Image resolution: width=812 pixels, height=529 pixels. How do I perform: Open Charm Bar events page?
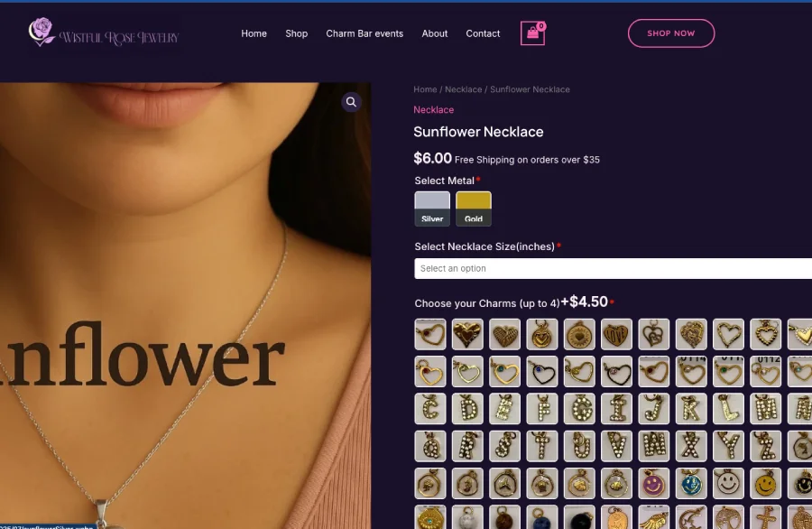point(364,33)
